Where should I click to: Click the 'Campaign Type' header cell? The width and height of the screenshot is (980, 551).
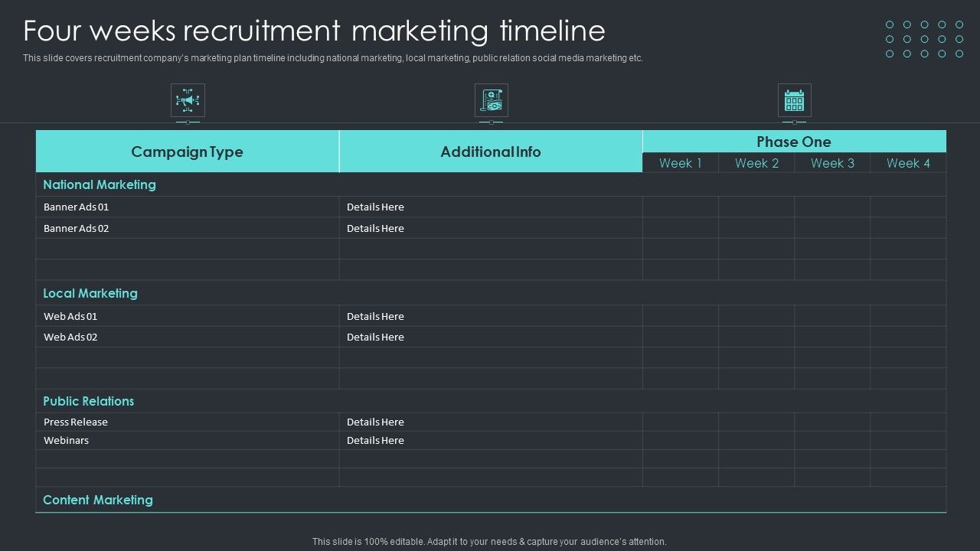tap(188, 152)
